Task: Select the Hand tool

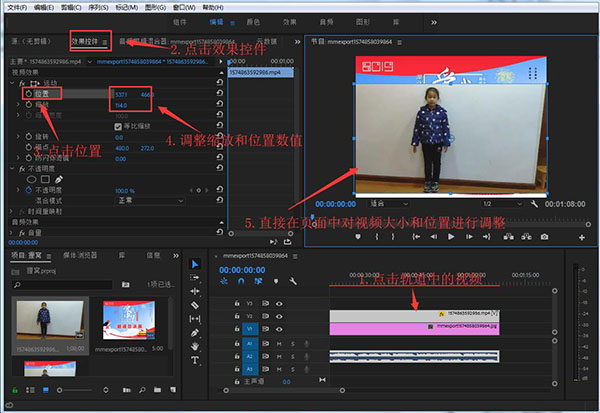Action: 195,346
